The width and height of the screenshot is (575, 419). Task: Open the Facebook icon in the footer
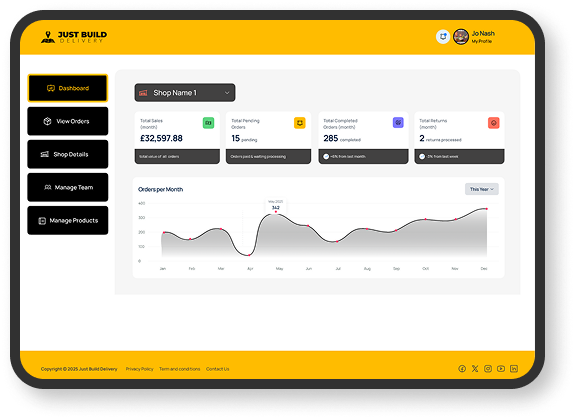click(x=462, y=369)
